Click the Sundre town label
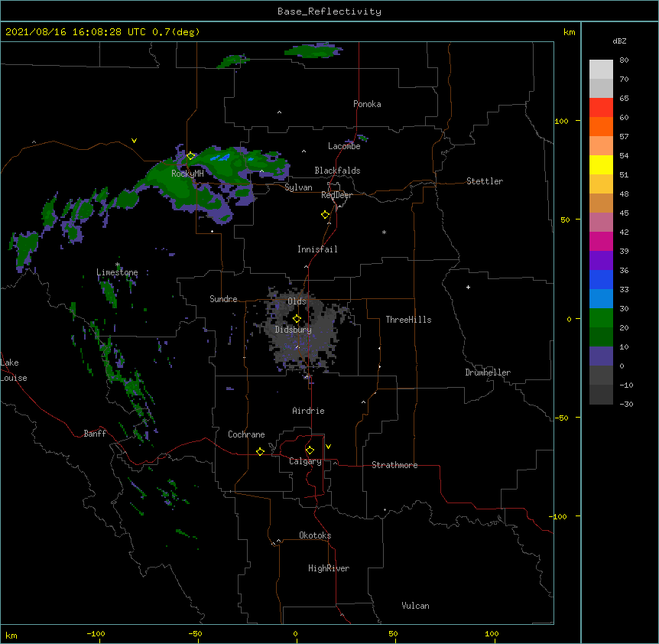The width and height of the screenshot is (659, 644). 223,299
